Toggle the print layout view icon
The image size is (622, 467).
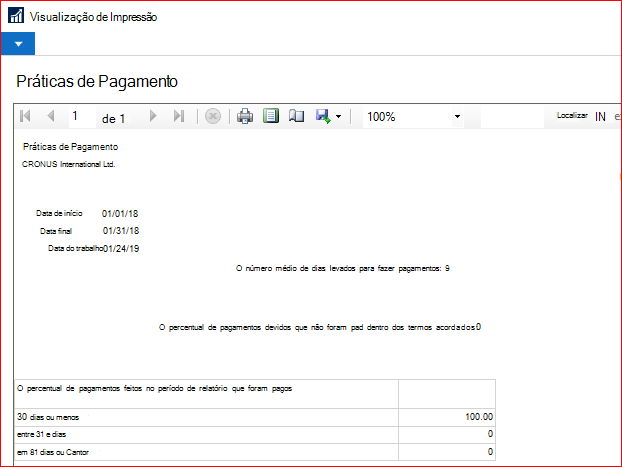click(x=271, y=116)
